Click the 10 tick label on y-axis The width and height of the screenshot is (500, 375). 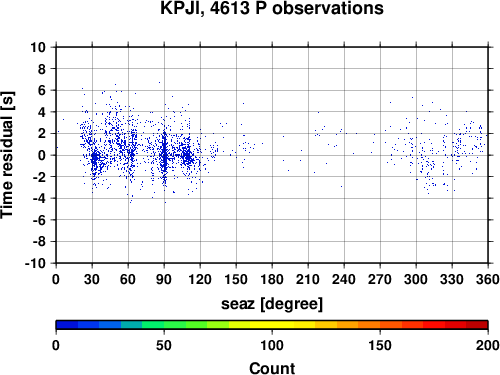pos(38,47)
